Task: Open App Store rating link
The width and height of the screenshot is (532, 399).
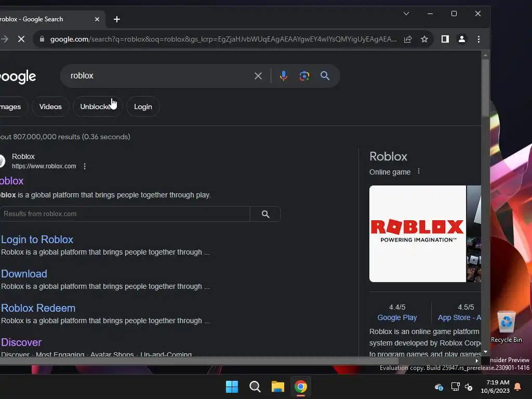Action: point(459,317)
